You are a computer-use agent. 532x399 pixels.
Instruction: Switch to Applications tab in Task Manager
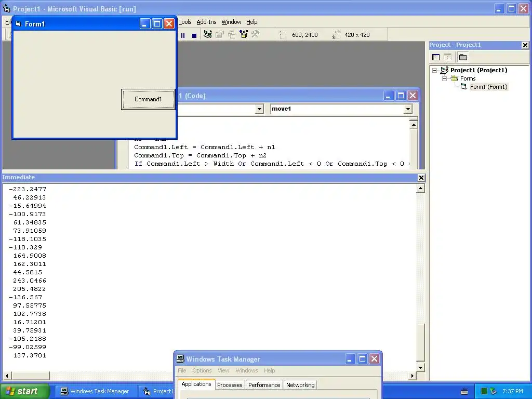(x=196, y=384)
